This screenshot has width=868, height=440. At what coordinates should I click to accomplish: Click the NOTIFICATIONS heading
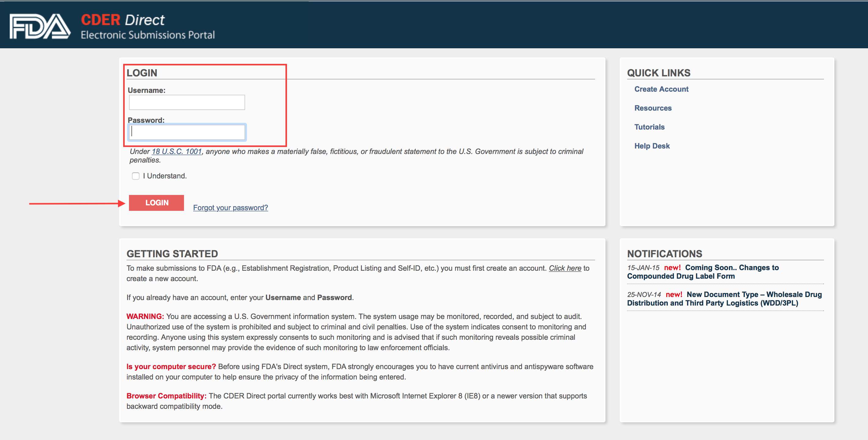[x=664, y=254]
